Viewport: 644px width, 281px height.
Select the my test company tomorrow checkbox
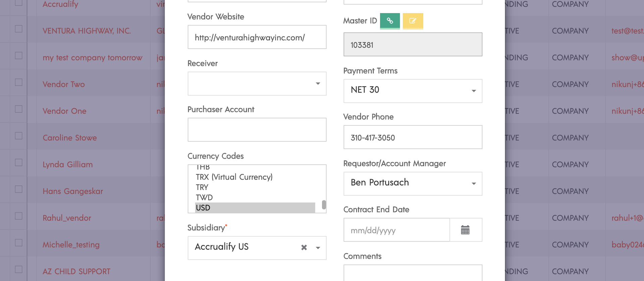click(x=19, y=56)
